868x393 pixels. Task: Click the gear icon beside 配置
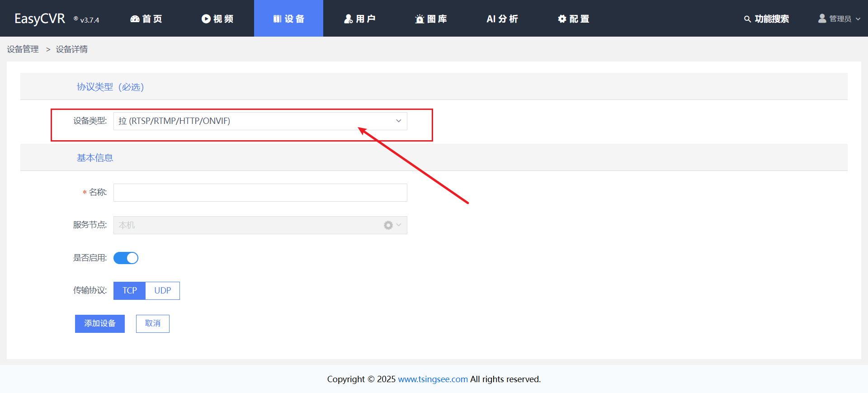(562, 19)
